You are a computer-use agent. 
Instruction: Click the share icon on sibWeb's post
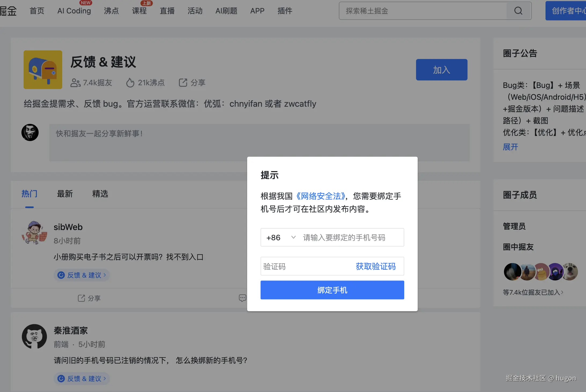(82, 298)
